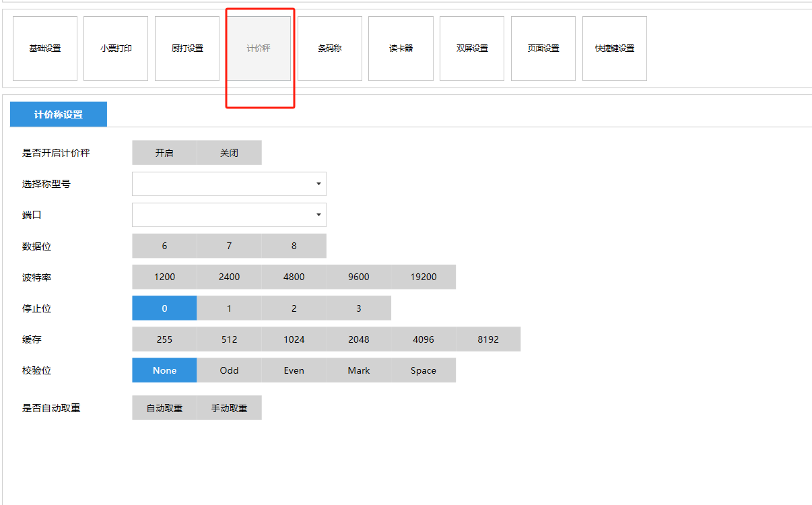
Task: Go to the 条码称 settings
Action: coord(330,48)
